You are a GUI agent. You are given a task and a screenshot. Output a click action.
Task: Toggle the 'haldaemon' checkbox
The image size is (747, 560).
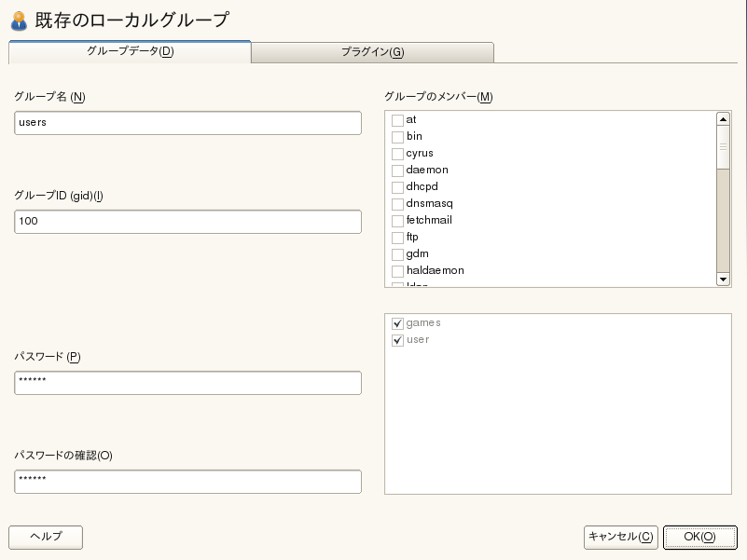398,271
